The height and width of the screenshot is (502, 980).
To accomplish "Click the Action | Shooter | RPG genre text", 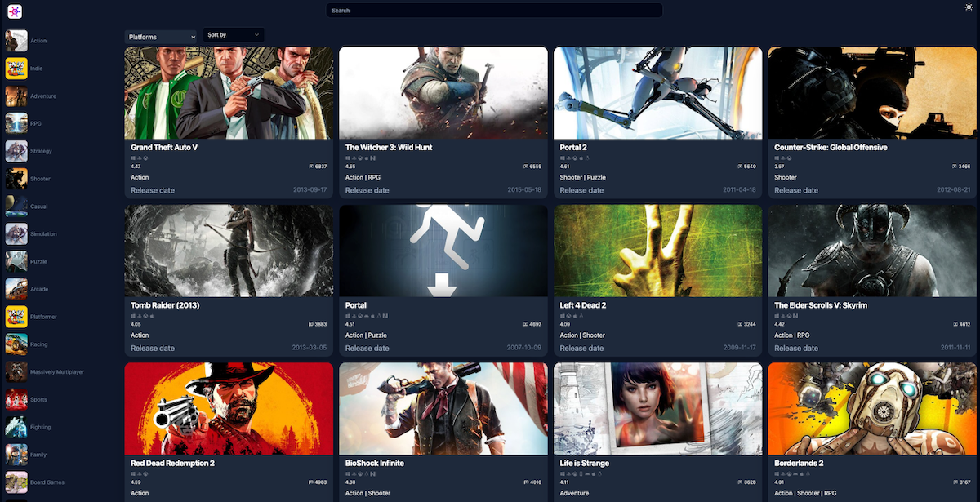I will click(x=804, y=493).
